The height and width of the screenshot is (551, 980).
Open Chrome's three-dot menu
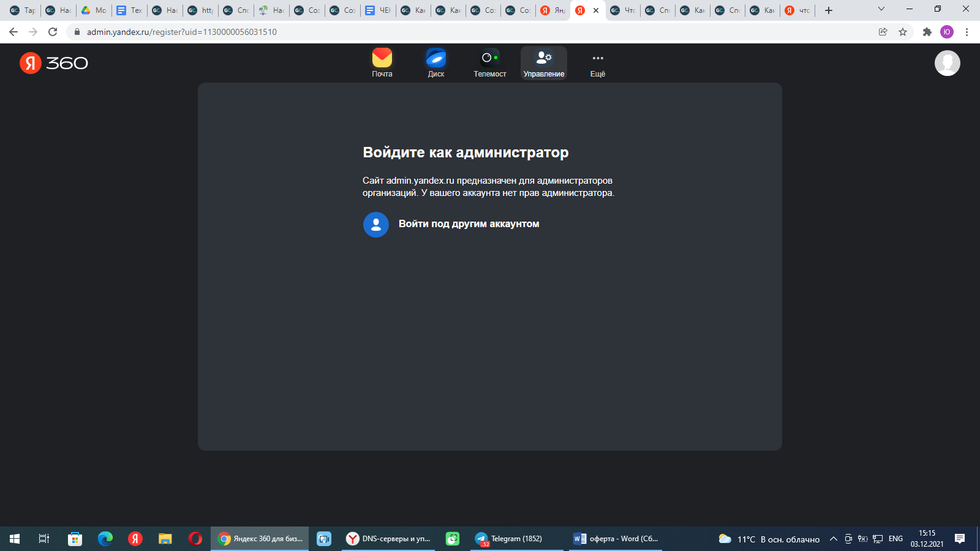click(967, 32)
